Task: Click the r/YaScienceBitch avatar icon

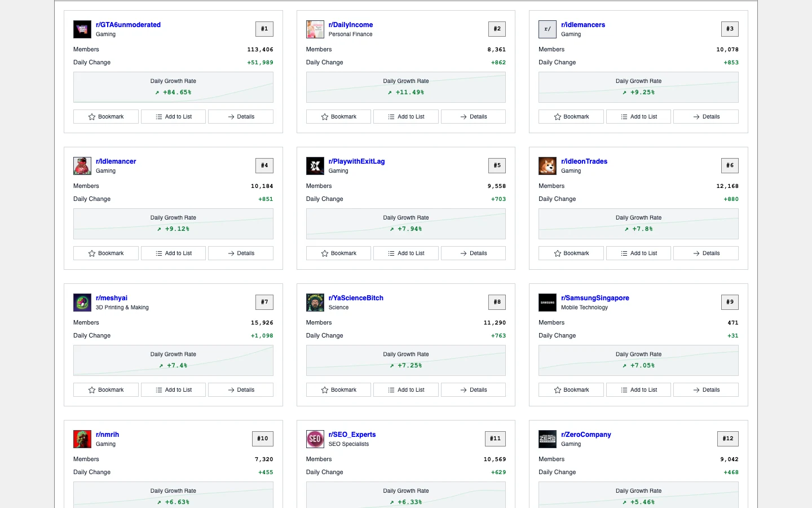Action: (x=315, y=302)
